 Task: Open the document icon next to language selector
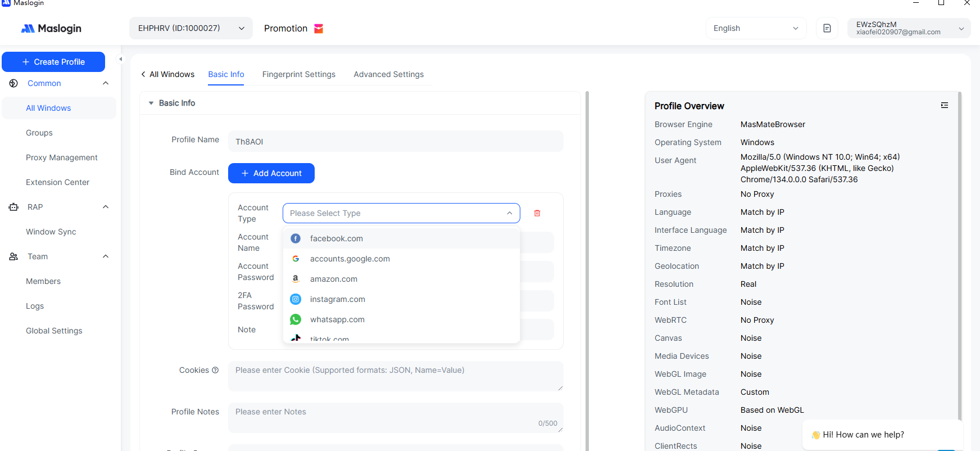click(827, 28)
